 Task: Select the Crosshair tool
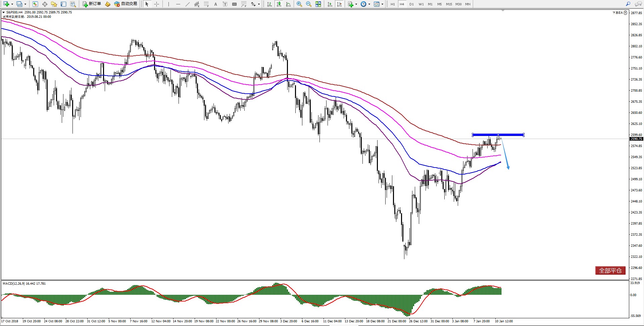(156, 4)
